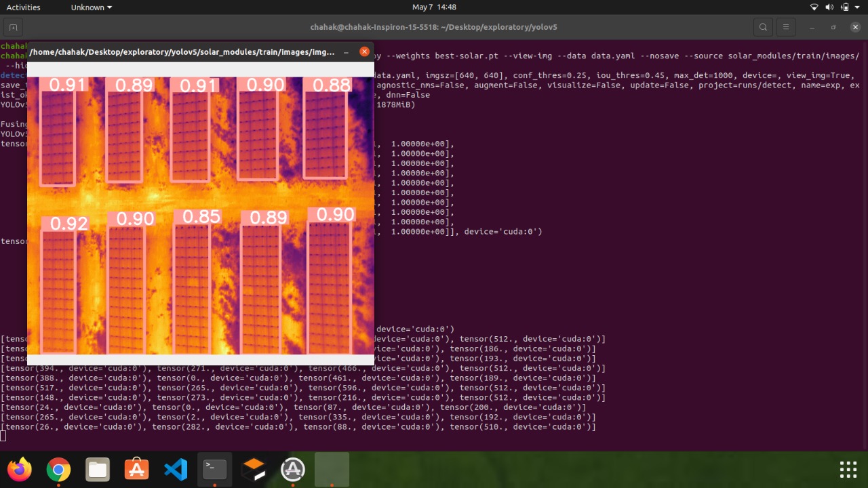Select the 0.92 detection label

coord(69,224)
